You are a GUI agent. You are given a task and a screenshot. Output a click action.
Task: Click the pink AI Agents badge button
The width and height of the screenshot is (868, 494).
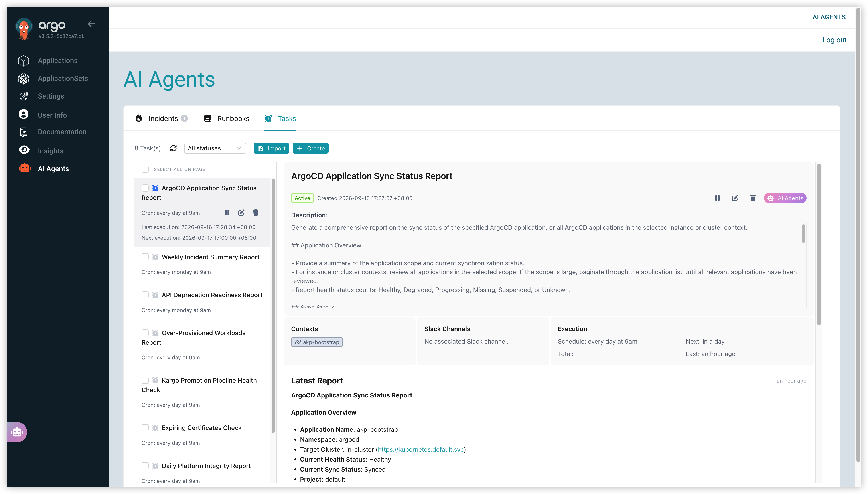(x=785, y=198)
